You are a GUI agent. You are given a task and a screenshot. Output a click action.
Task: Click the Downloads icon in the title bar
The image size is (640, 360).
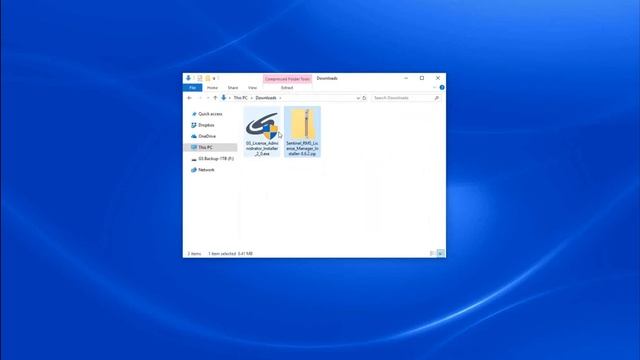pos(188,78)
